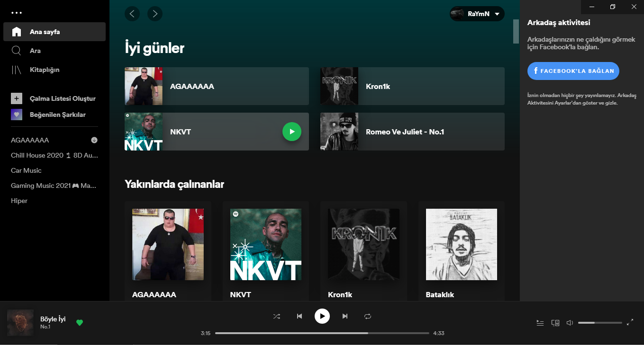Open the Kron1k cover in Yakınlarda çalınanlar
Screen dimensions: 644x345
pos(363,244)
